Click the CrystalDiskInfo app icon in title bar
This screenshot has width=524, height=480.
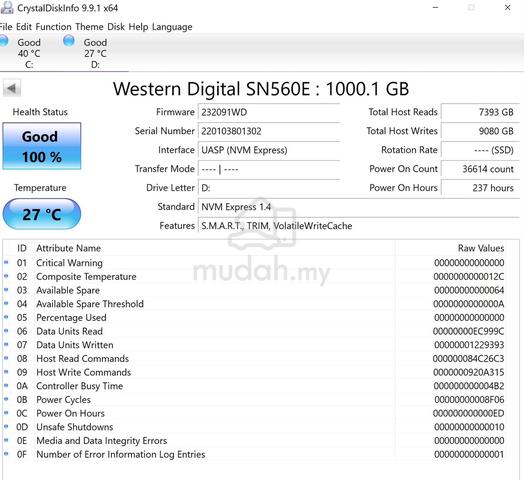(x=7, y=7)
